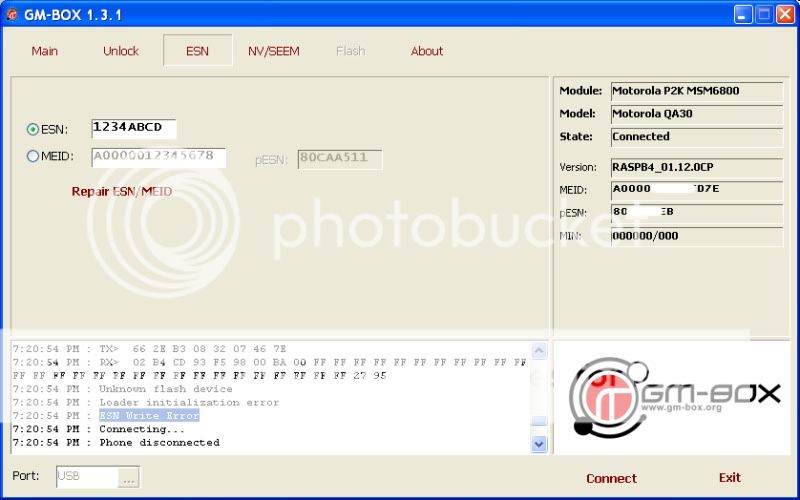
Task: Minimize the GM-BOX window
Action: pos(743,15)
